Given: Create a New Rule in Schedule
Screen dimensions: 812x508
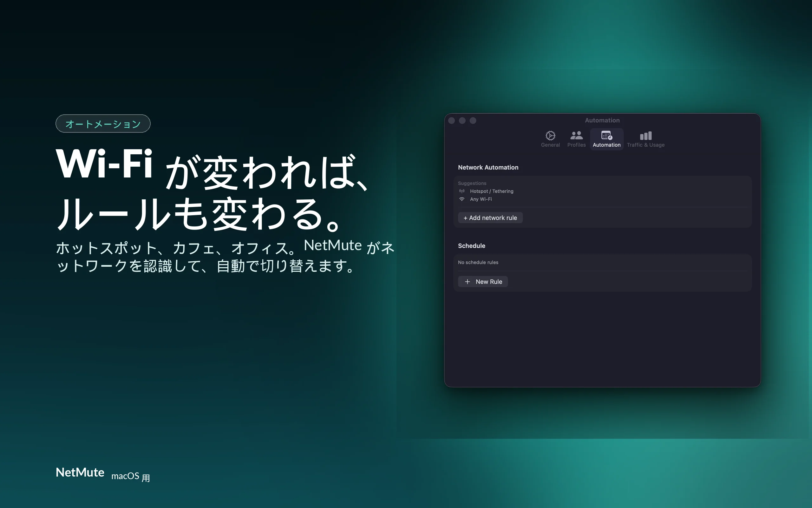Looking at the screenshot, I should click(483, 282).
